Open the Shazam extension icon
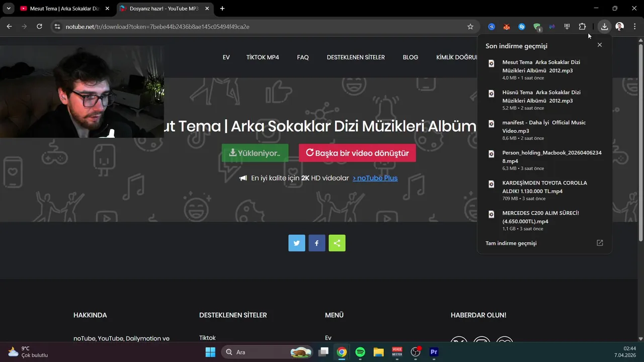 click(522, 27)
